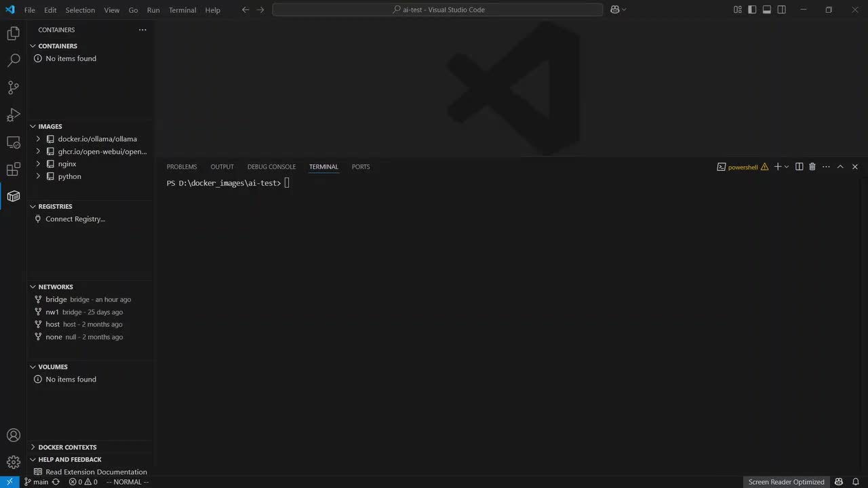Open the Manage gear icon

pos(13,462)
